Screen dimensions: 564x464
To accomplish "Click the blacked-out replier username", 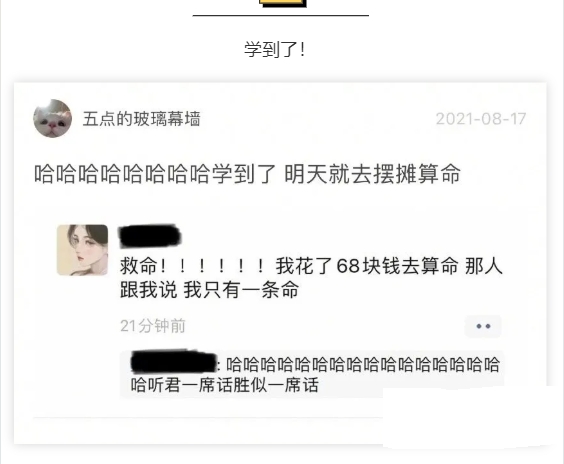I will coord(150,236).
